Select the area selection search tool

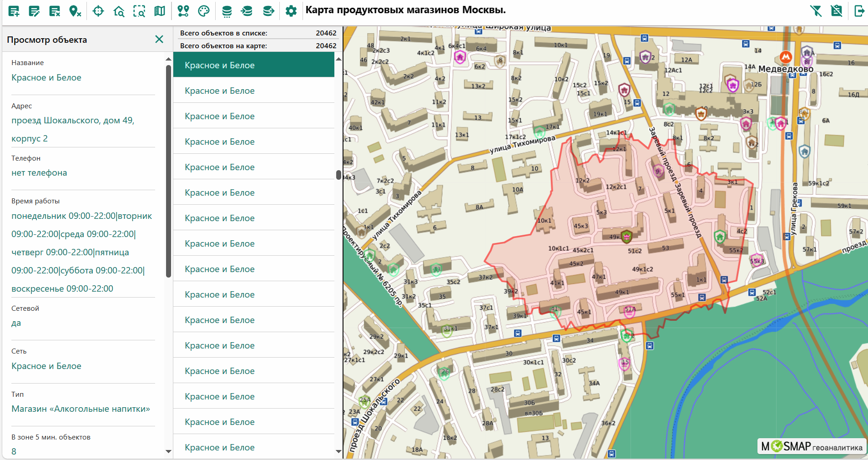tap(139, 11)
